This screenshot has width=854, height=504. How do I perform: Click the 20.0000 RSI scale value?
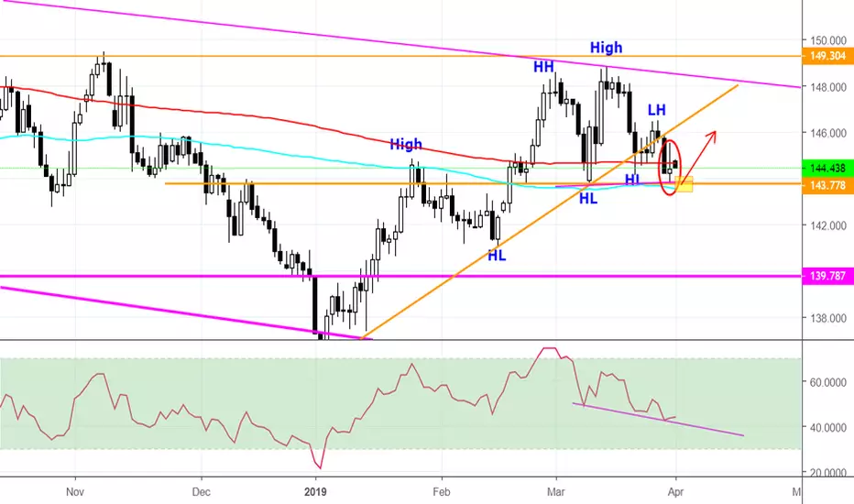click(x=827, y=473)
